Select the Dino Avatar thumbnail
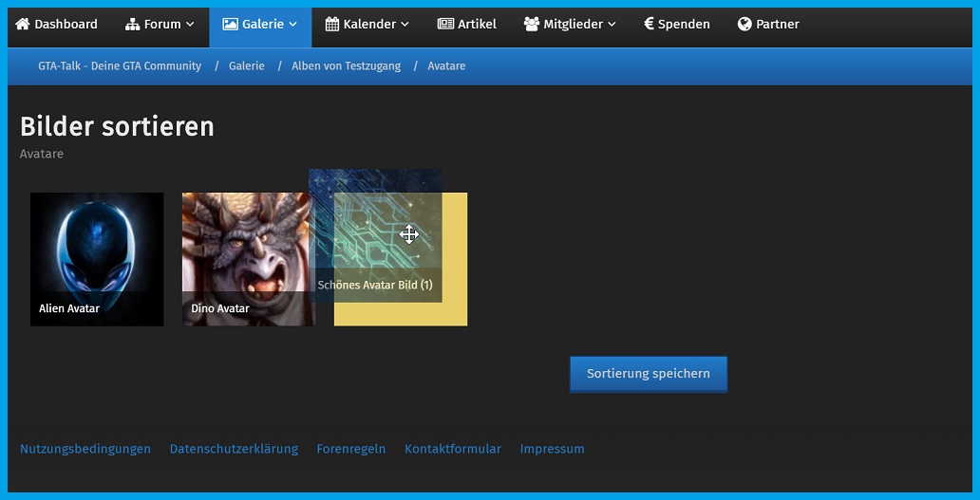This screenshot has width=980, height=500. coord(245,259)
